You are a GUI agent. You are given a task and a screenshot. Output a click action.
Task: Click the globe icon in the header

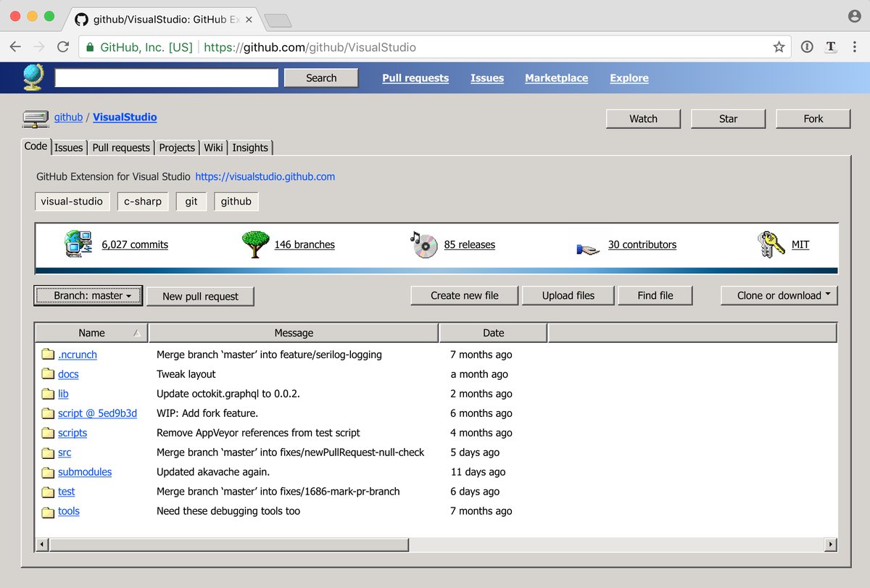click(33, 78)
